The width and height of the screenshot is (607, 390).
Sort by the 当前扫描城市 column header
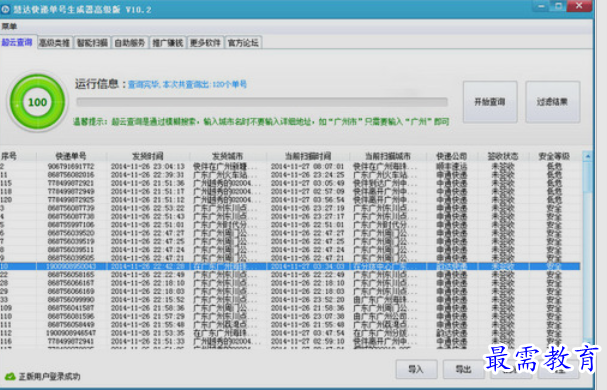(x=388, y=156)
